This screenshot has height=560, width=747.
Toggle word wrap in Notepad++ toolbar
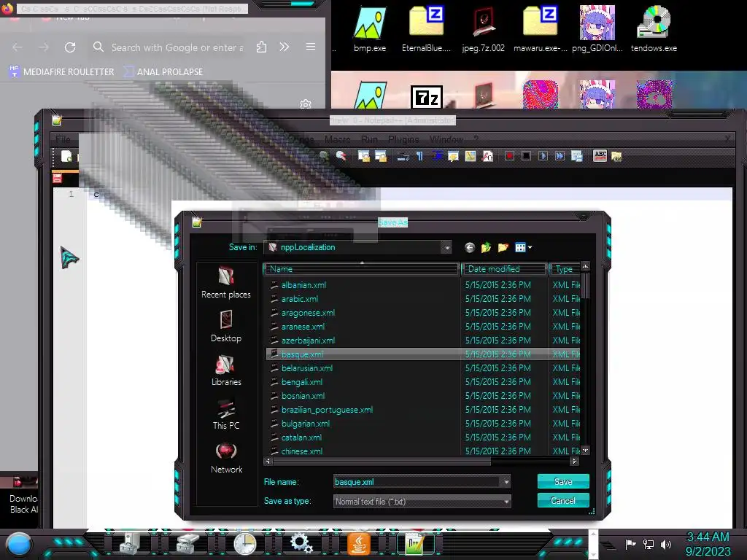pyautogui.click(x=403, y=156)
